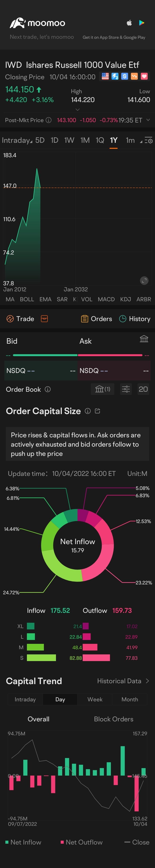Tap the Apple App Store icon
Screen dimensions: 155x868
click(x=129, y=23)
